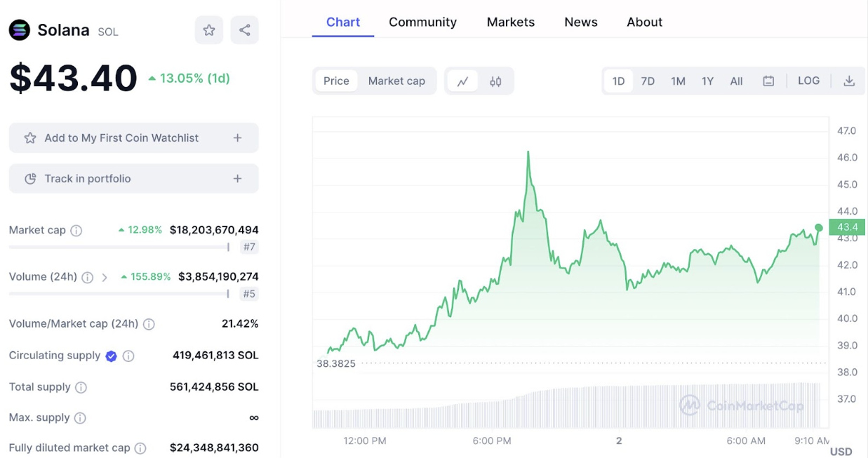Select Price chart mode
The width and height of the screenshot is (868, 458).
pyautogui.click(x=336, y=81)
